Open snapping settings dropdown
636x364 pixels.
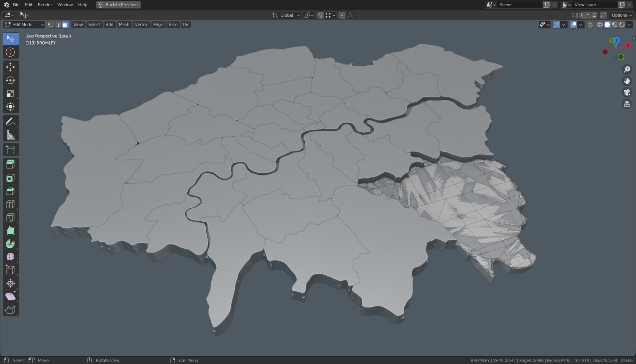(x=330, y=15)
